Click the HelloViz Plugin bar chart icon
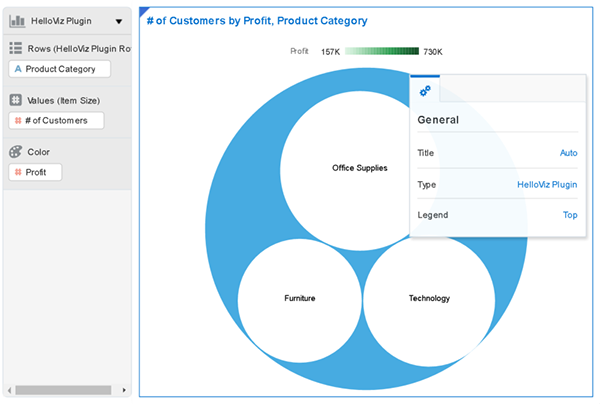The width and height of the screenshot is (600, 404). (x=17, y=21)
